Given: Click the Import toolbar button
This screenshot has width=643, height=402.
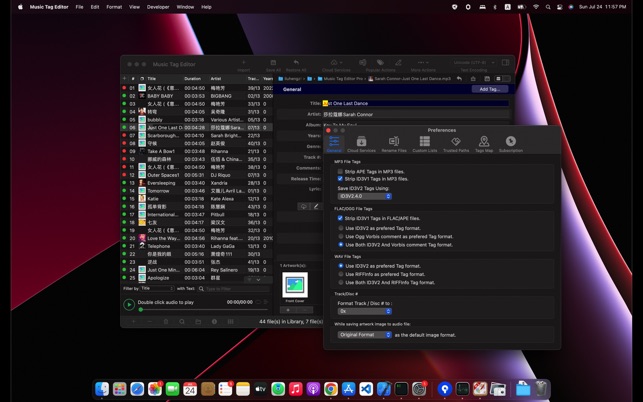Looking at the screenshot, I should [243, 63].
